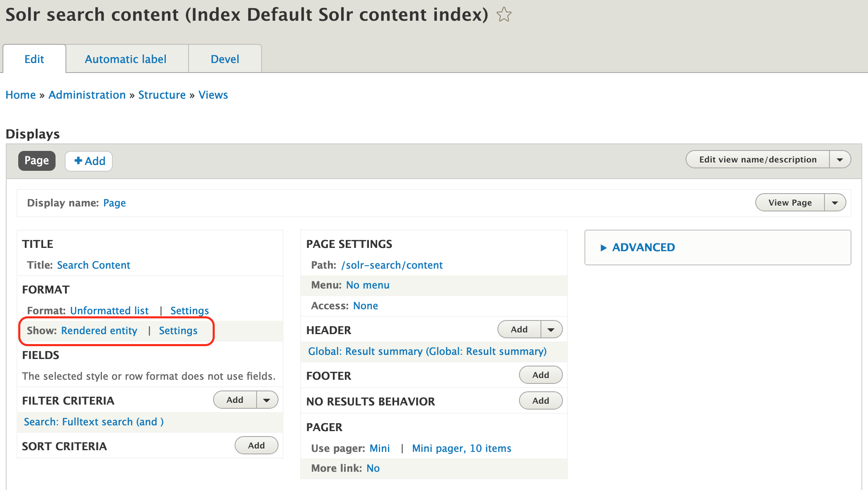Select the Edit tab
This screenshot has height=490, width=868.
tap(34, 59)
